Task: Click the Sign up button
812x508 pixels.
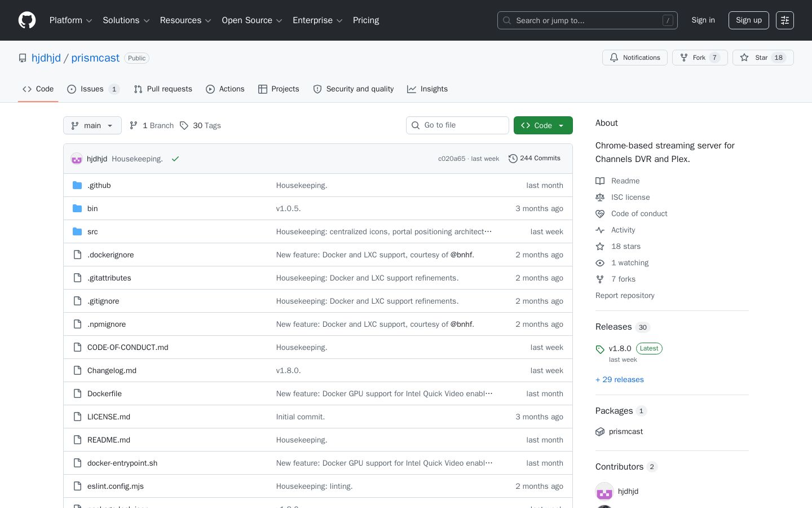Action: coord(749,20)
